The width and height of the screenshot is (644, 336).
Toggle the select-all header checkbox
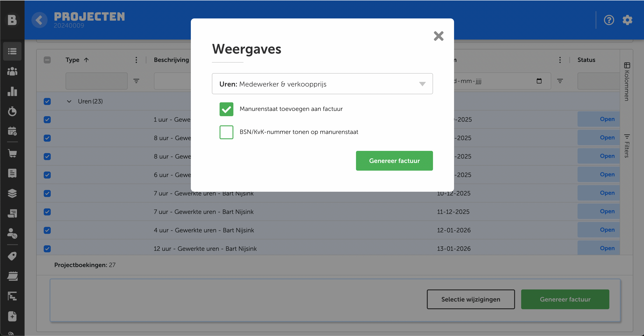47,60
